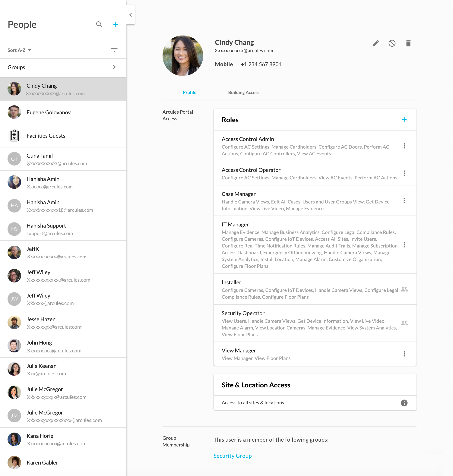Open the Security Group link
Image resolution: width=453 pixels, height=476 pixels.
coord(232,456)
